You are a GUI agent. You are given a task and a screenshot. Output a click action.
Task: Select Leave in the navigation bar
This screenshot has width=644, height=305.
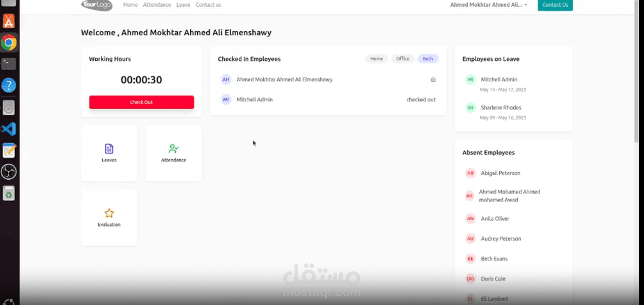pos(183,5)
